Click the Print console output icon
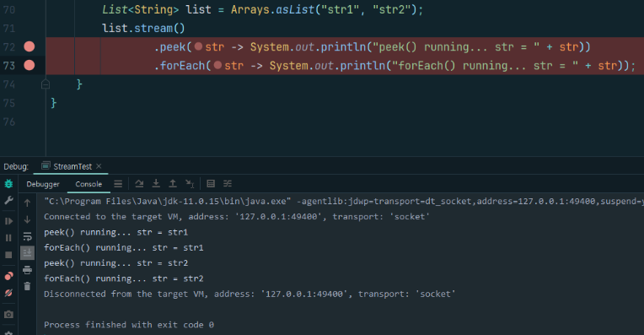Image resolution: width=644 pixels, height=335 pixels. pyautogui.click(x=27, y=270)
